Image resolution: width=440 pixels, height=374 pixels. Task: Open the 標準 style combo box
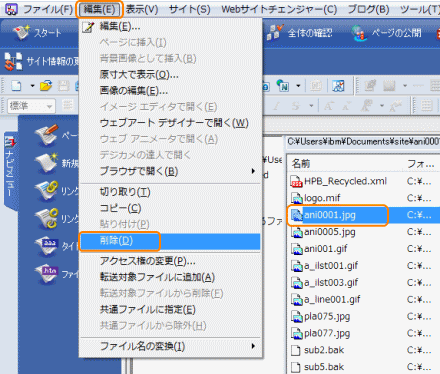tap(31, 106)
